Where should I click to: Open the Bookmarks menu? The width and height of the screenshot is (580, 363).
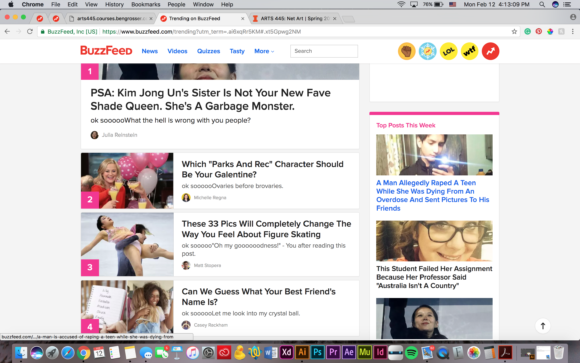click(x=145, y=4)
